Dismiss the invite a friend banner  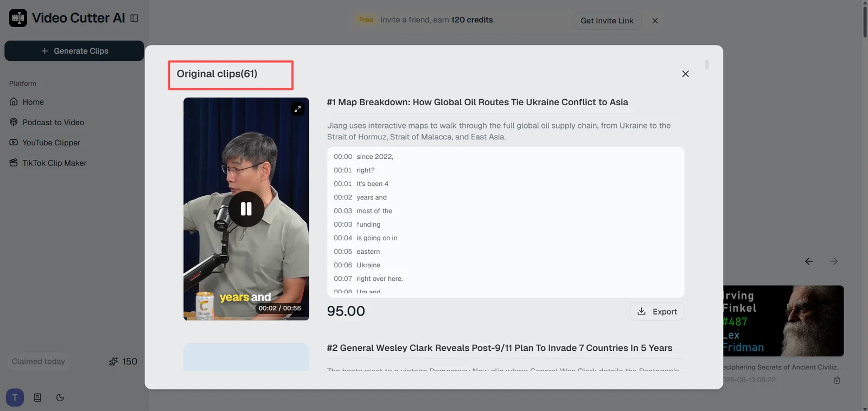click(655, 21)
